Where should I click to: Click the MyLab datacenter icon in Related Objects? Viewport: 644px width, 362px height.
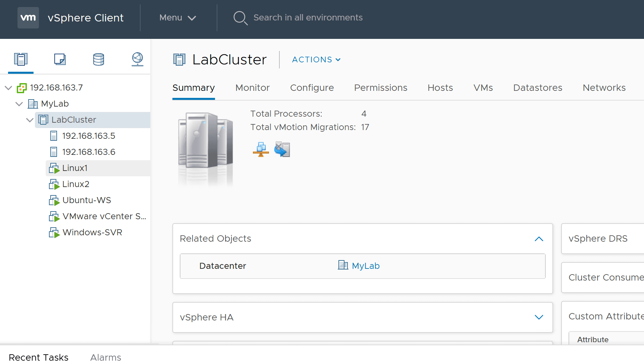point(343,265)
